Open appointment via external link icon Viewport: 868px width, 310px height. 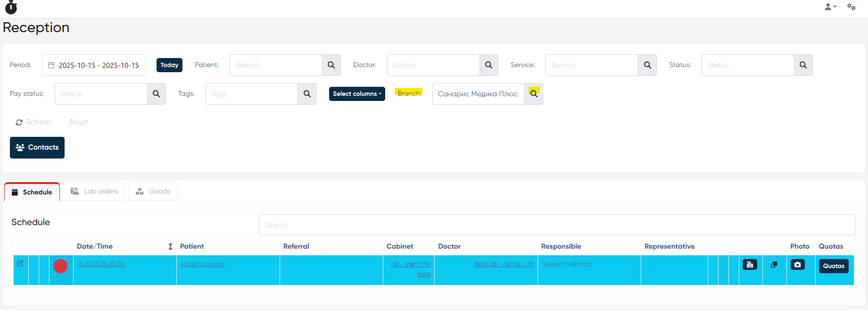(20, 264)
